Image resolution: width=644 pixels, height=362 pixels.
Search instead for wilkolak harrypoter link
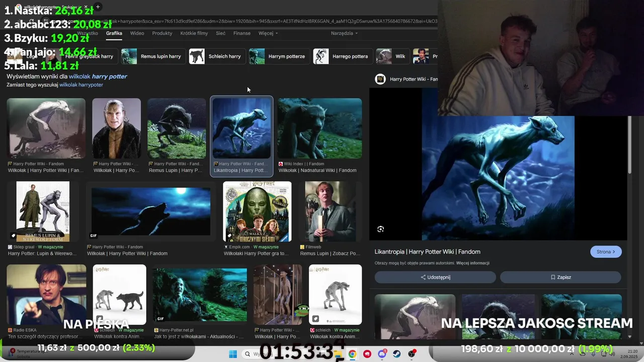click(81, 85)
